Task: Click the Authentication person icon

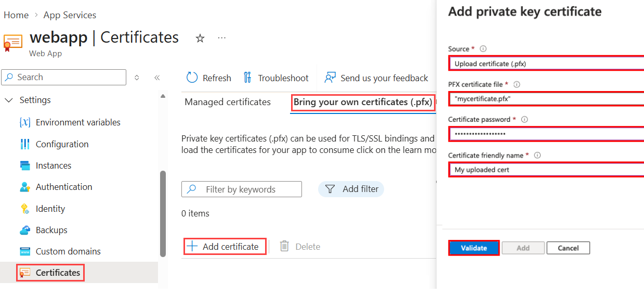Action: tap(25, 187)
